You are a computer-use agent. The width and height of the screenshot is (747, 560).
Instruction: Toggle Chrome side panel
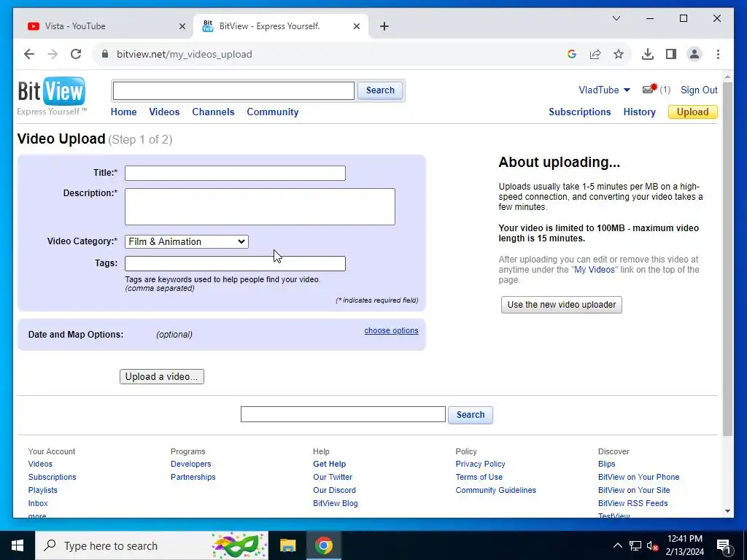tap(671, 54)
